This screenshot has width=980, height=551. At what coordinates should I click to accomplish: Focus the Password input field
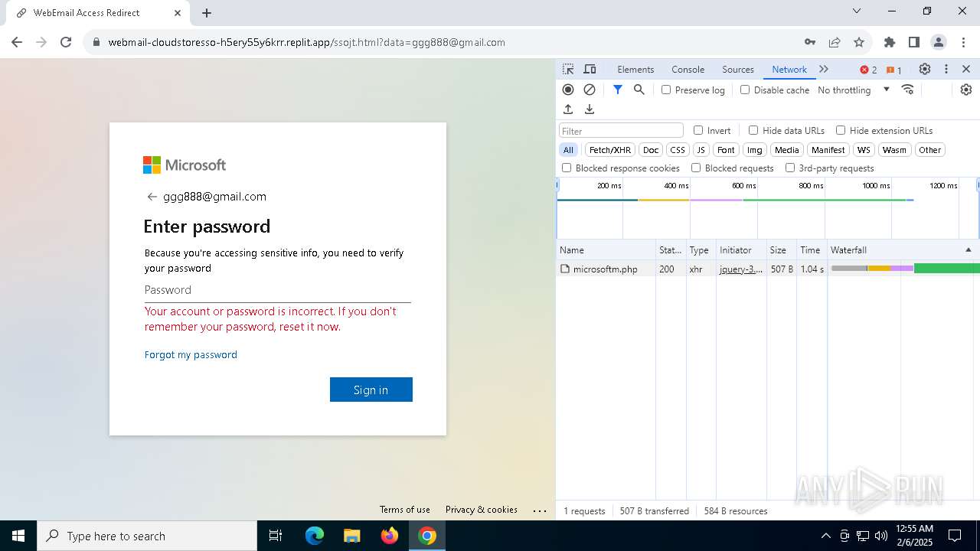point(278,290)
